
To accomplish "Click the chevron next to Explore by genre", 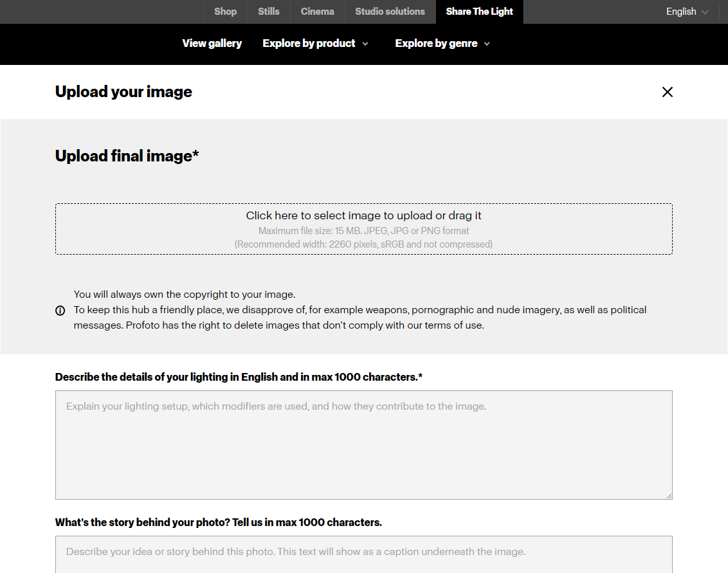I will pyautogui.click(x=487, y=44).
